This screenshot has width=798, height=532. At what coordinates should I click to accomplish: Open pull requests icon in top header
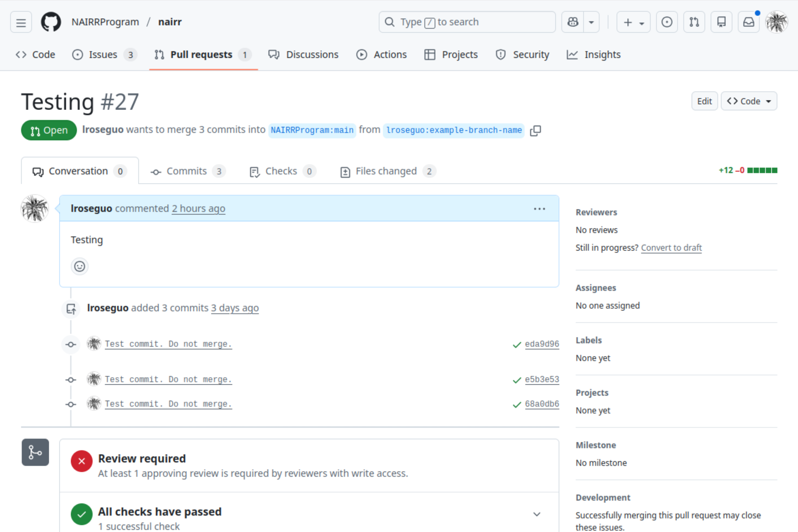coord(694,22)
